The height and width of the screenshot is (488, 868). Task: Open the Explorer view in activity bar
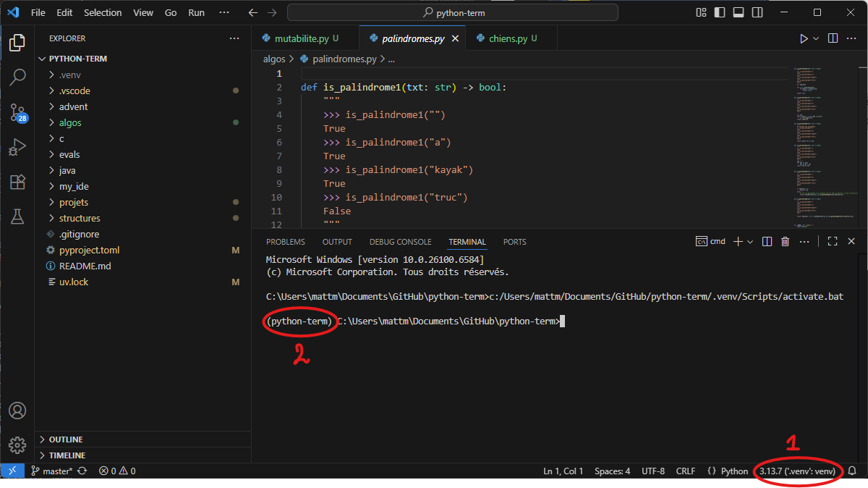pyautogui.click(x=17, y=43)
